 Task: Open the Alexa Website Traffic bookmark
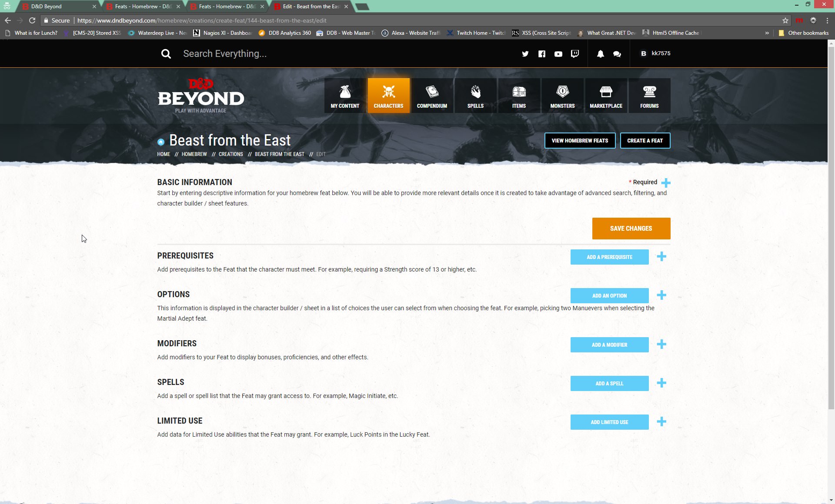(411, 33)
